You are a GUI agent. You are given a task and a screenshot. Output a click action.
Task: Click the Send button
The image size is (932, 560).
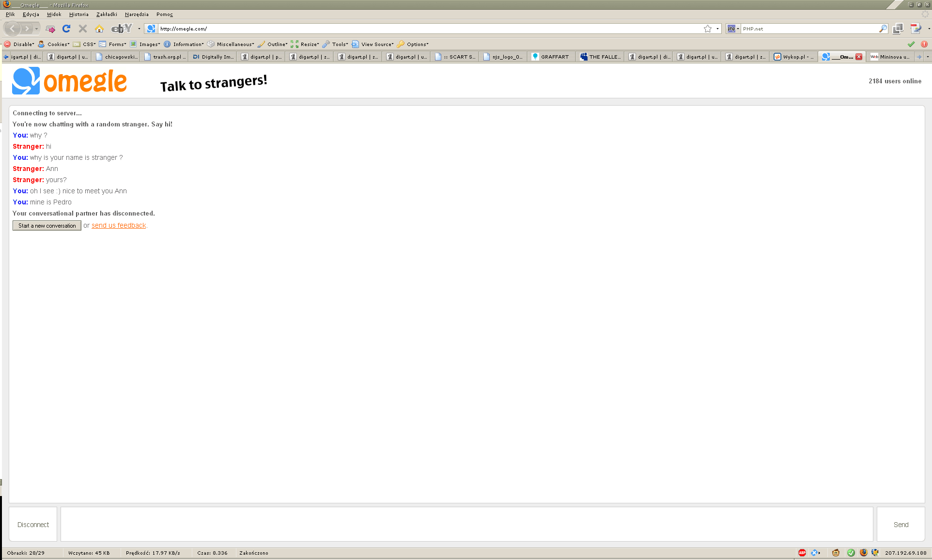coord(901,524)
